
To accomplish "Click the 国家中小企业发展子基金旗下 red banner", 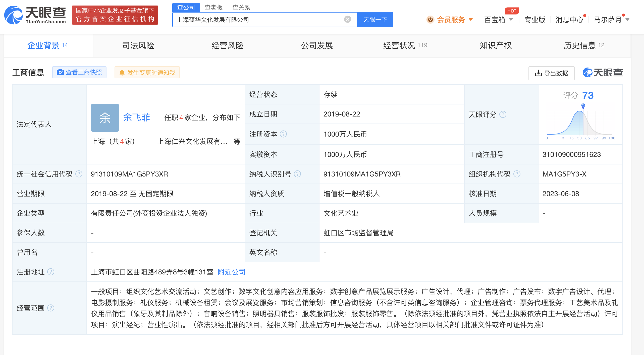I will (x=115, y=15).
